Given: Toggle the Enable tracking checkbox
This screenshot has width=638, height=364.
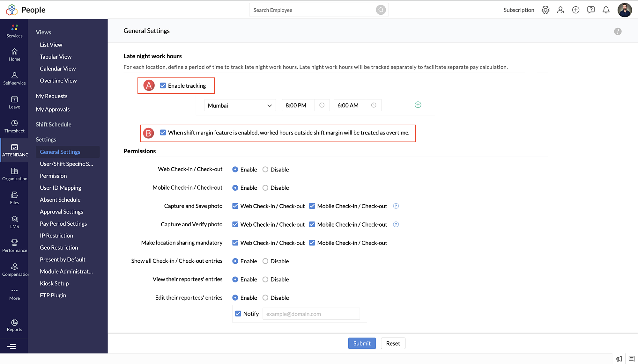Looking at the screenshot, I should 163,85.
